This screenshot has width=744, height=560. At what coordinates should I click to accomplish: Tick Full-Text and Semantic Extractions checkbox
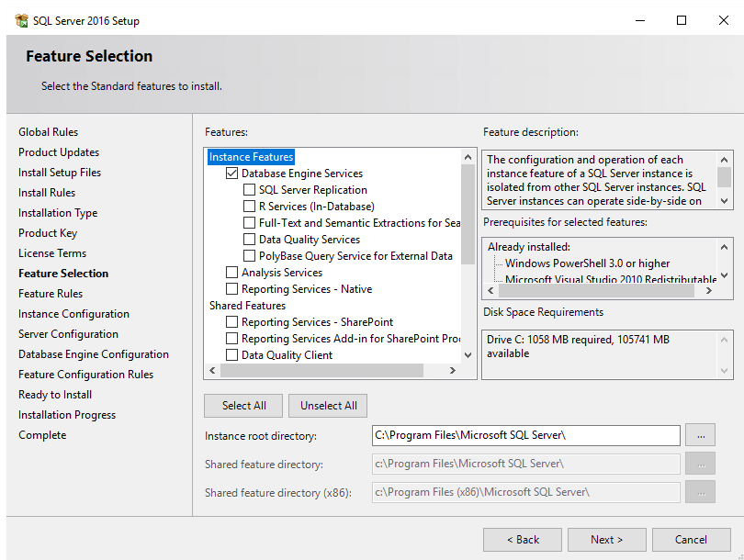point(249,223)
